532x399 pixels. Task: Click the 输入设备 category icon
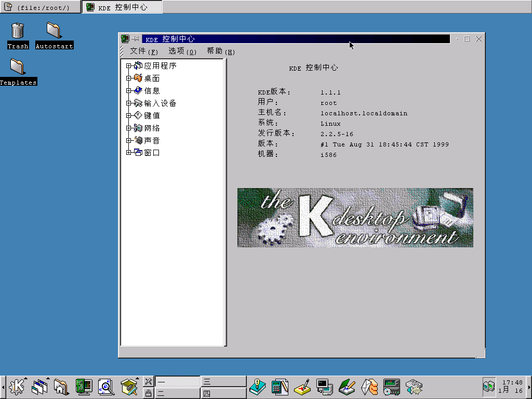click(138, 103)
